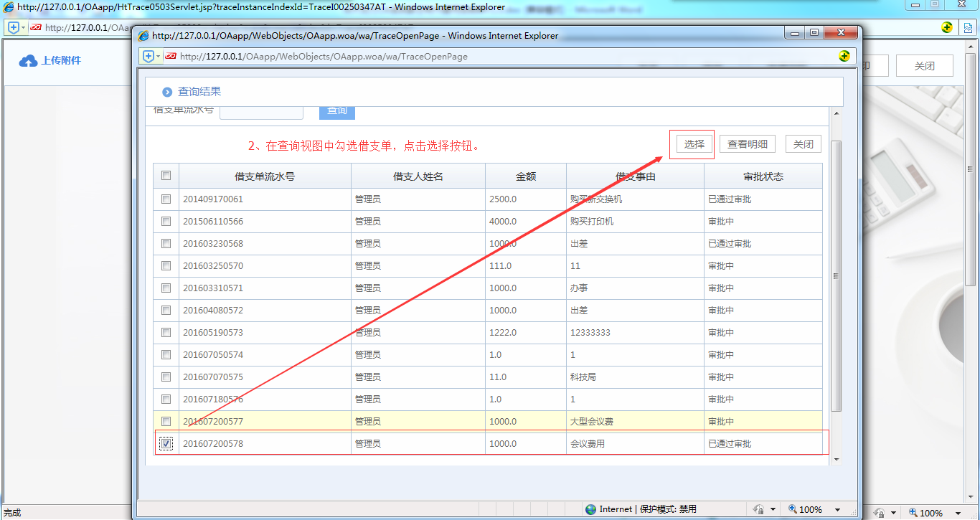Check the box for record 201603230568

point(166,243)
